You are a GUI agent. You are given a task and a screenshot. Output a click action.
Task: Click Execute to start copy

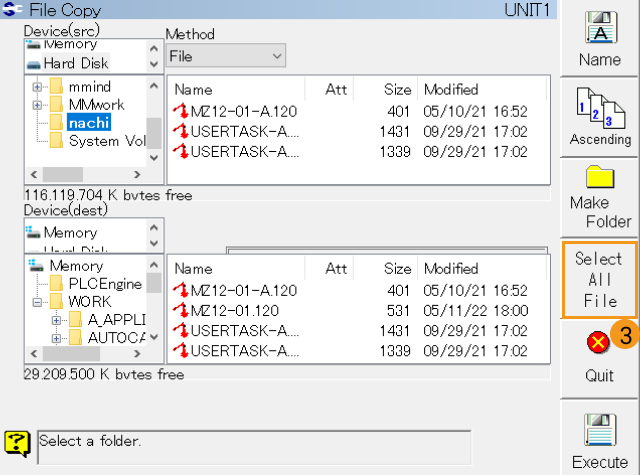point(599,439)
